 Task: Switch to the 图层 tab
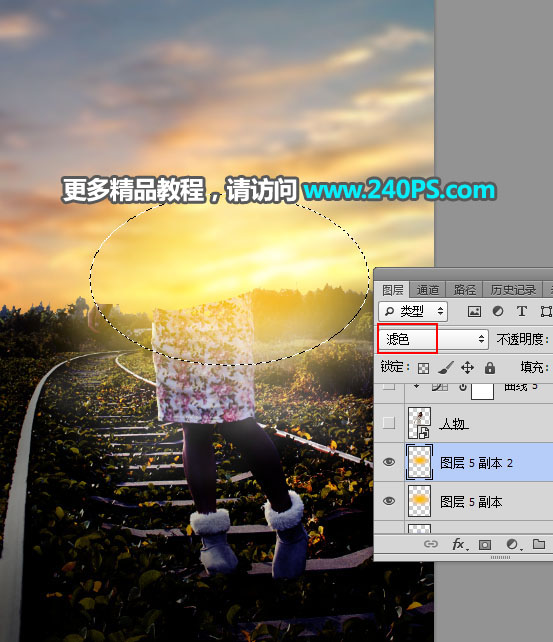393,290
